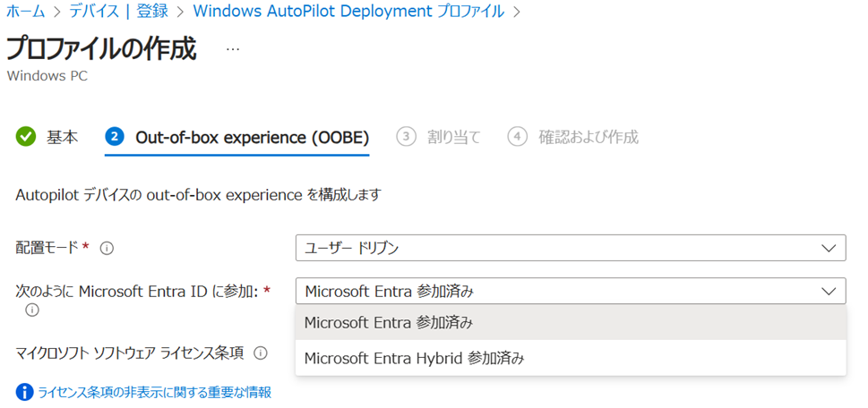The image size is (868, 408).
Task: Switch to the 基本 step tab
Action: point(47,137)
